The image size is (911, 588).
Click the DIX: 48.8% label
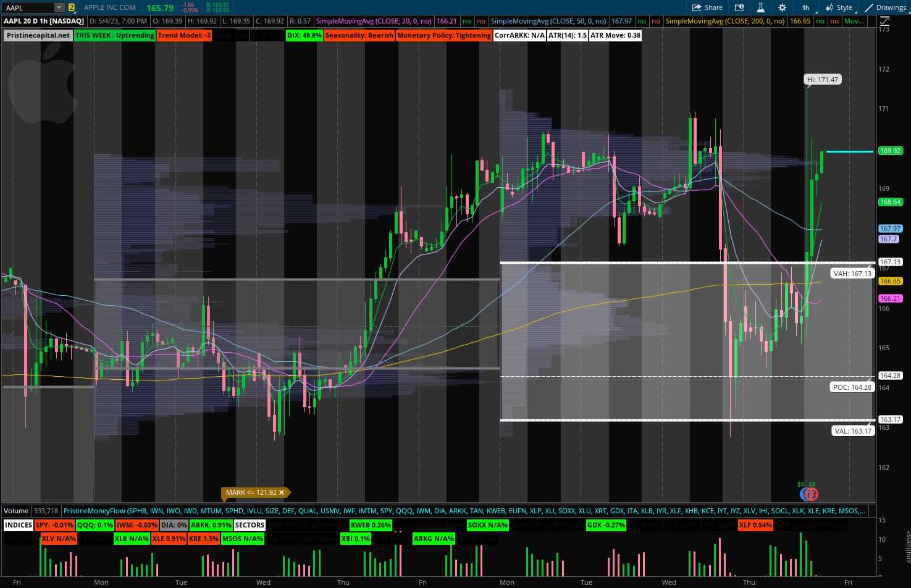click(304, 35)
